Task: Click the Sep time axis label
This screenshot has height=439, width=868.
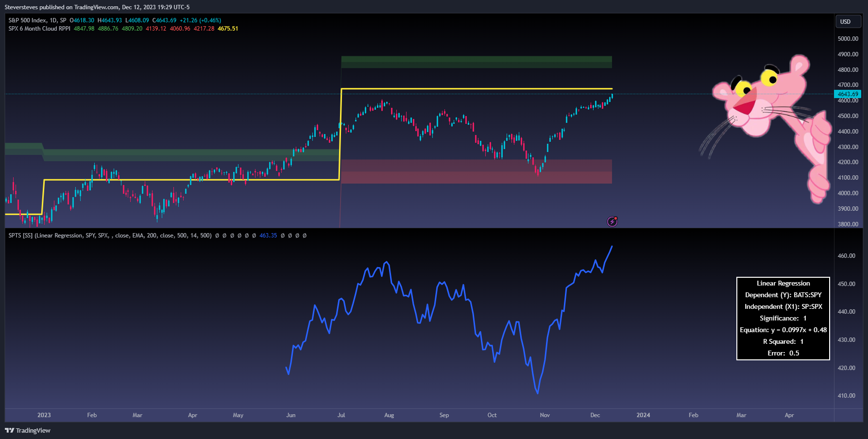Action: [444, 415]
